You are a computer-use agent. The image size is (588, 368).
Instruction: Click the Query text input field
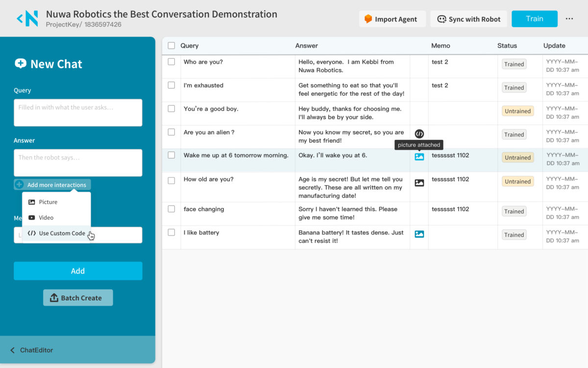[x=78, y=112]
